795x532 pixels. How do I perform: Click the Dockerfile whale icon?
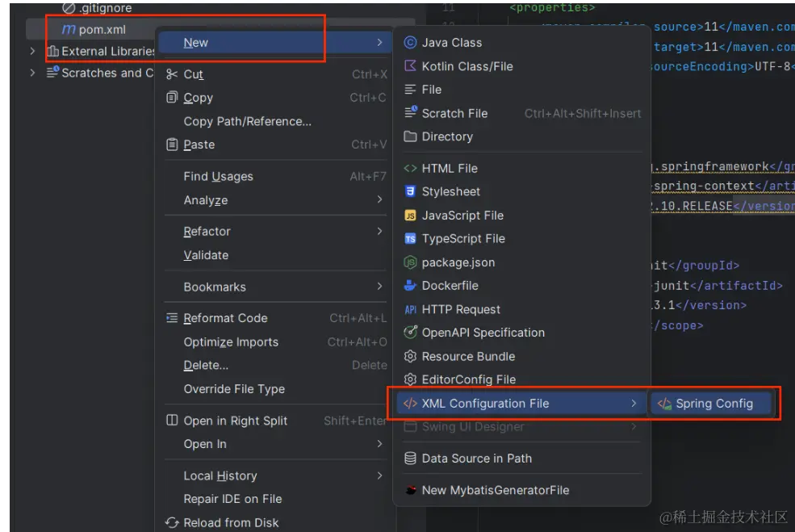point(410,286)
